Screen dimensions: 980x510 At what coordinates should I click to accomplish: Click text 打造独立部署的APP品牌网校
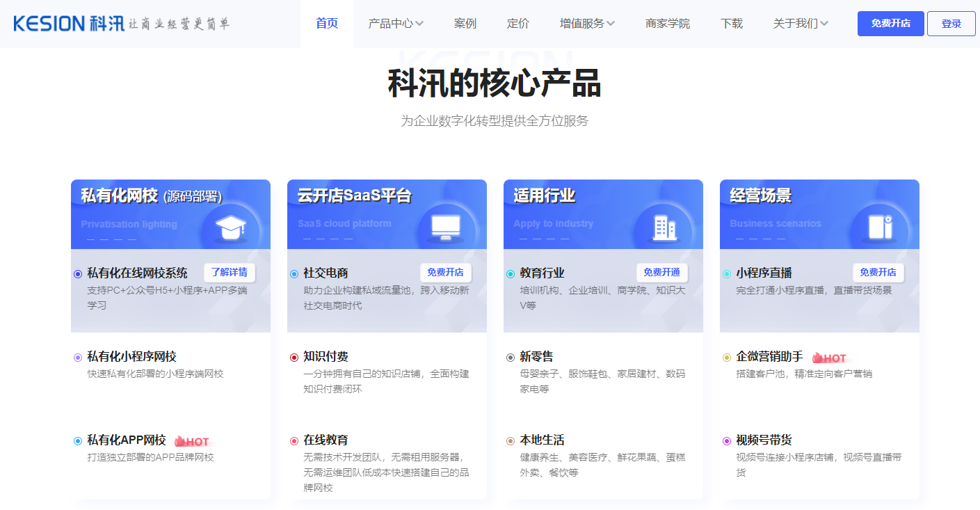point(150,457)
